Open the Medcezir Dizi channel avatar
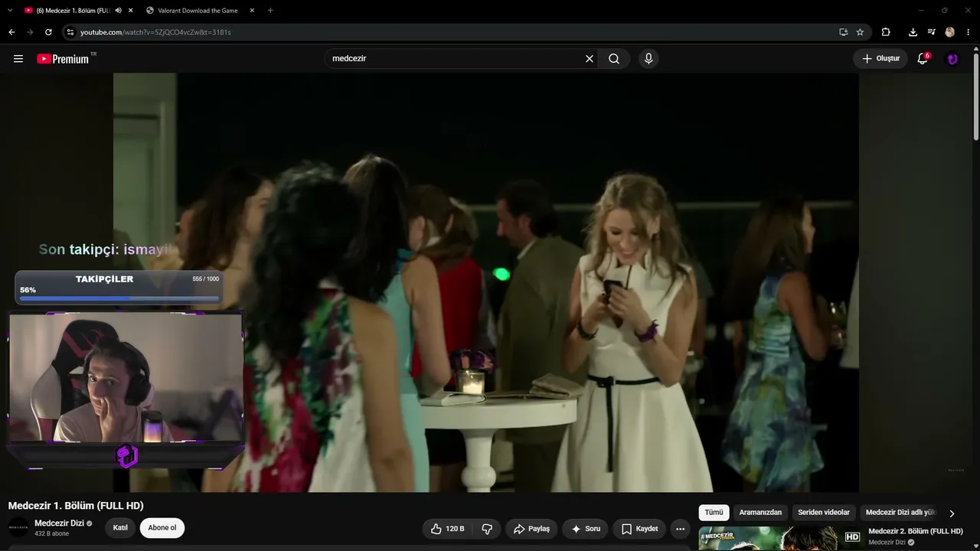980x551 pixels. (x=18, y=527)
